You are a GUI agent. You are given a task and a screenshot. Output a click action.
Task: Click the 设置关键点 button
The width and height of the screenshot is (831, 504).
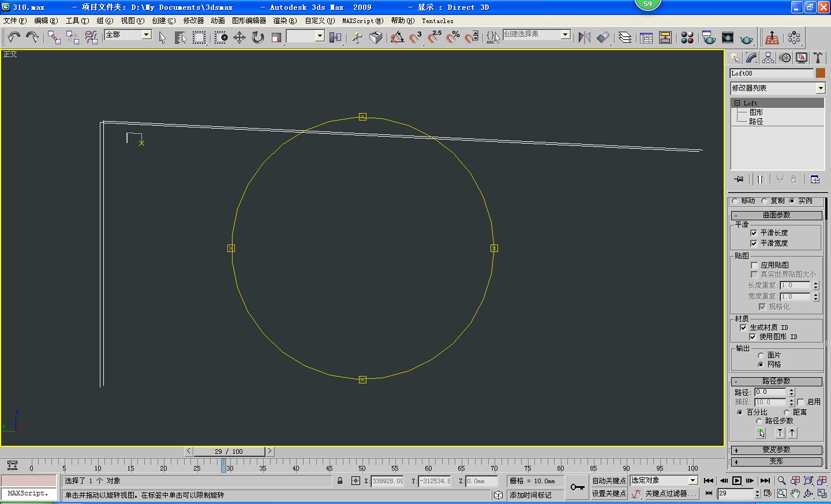(609, 494)
